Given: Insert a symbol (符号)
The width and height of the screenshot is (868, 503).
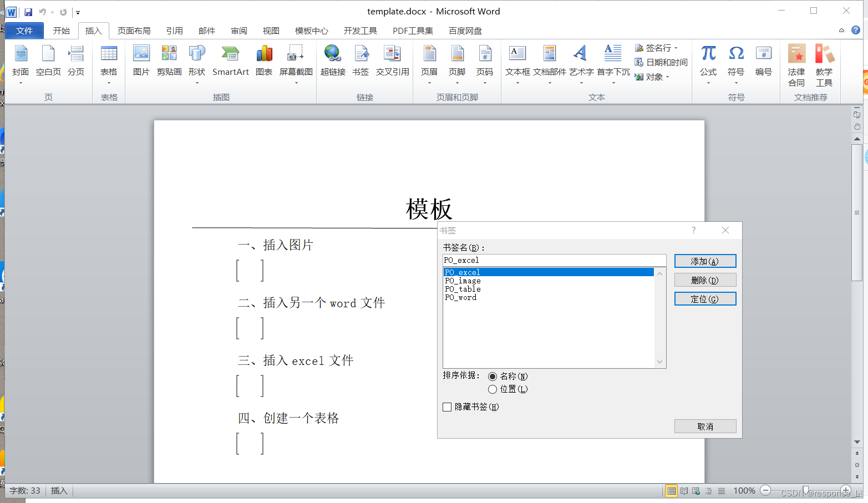Looking at the screenshot, I should pyautogui.click(x=736, y=64).
